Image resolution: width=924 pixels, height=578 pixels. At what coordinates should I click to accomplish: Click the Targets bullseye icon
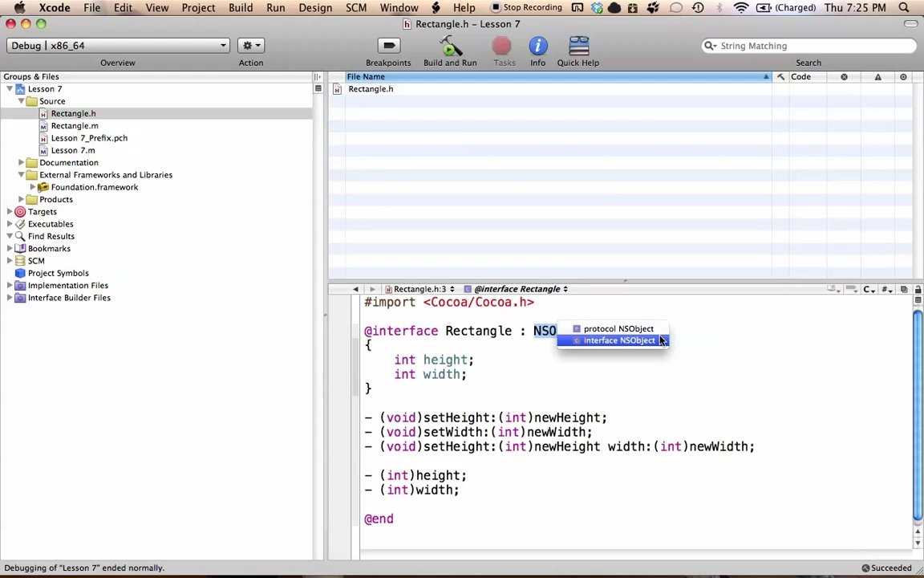(x=20, y=212)
